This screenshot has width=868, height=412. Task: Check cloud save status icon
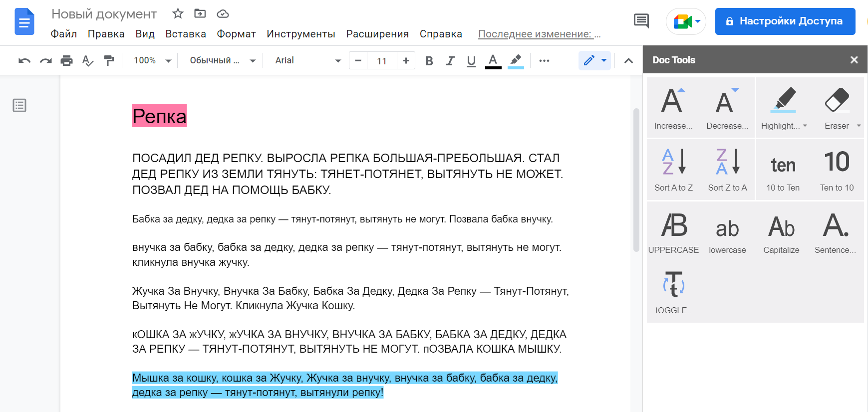coord(223,13)
